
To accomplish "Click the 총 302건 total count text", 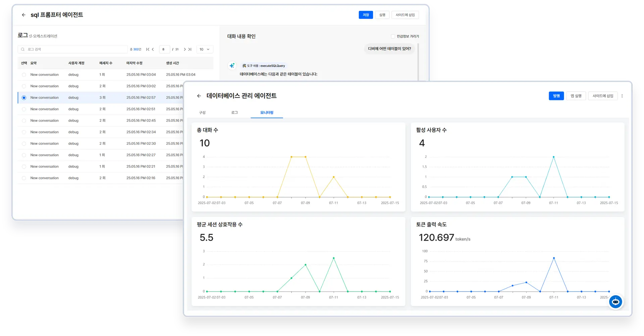I will click(x=136, y=49).
